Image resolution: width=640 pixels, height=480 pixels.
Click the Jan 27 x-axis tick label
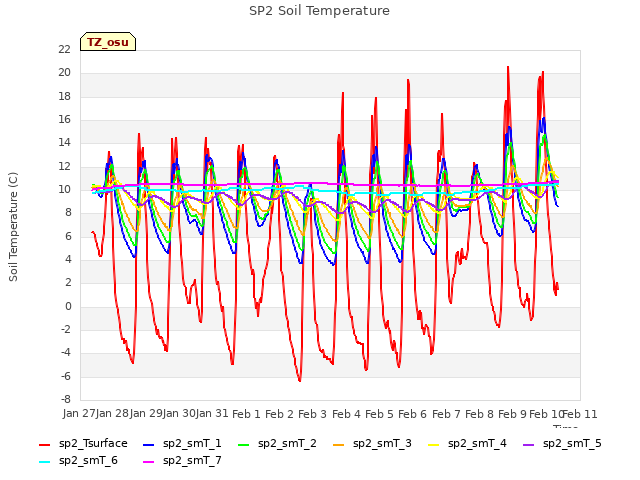pyautogui.click(x=79, y=414)
